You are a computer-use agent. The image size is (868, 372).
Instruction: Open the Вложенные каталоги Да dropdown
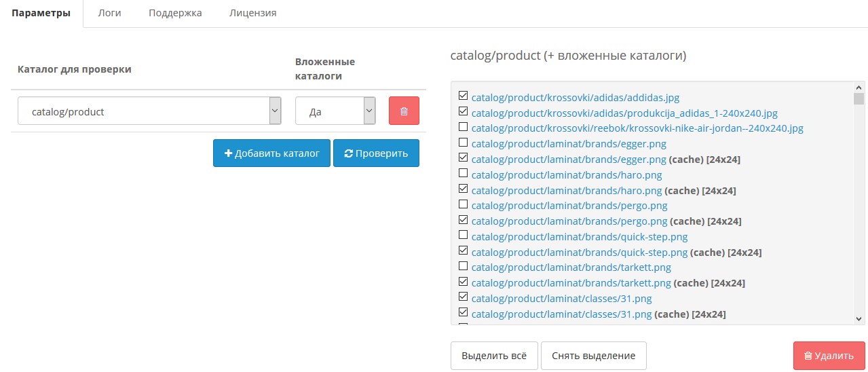click(x=335, y=111)
